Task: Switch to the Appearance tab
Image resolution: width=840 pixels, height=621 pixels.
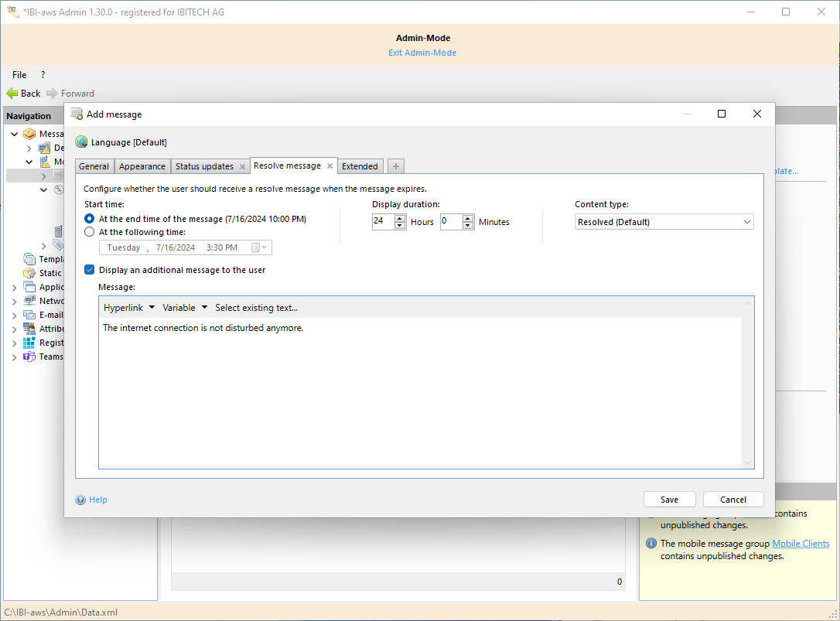Action: coord(142,166)
